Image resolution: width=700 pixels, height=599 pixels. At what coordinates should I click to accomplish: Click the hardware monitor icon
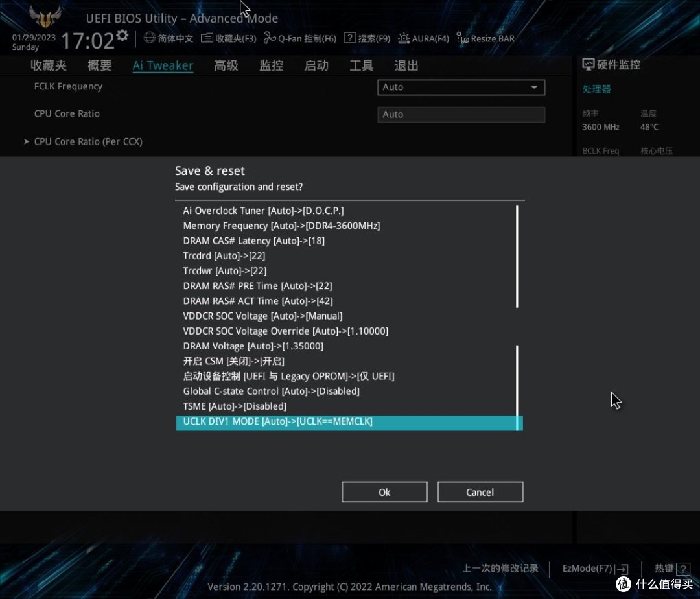pyautogui.click(x=588, y=65)
